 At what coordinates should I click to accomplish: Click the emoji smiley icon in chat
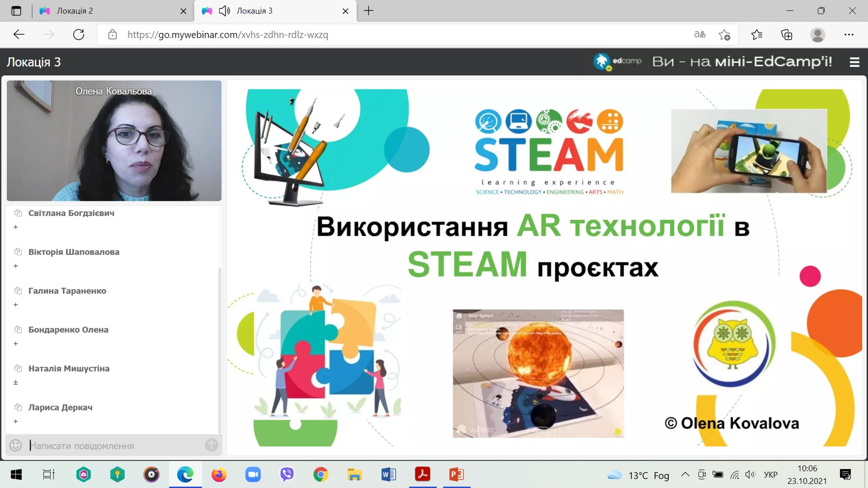click(16, 445)
